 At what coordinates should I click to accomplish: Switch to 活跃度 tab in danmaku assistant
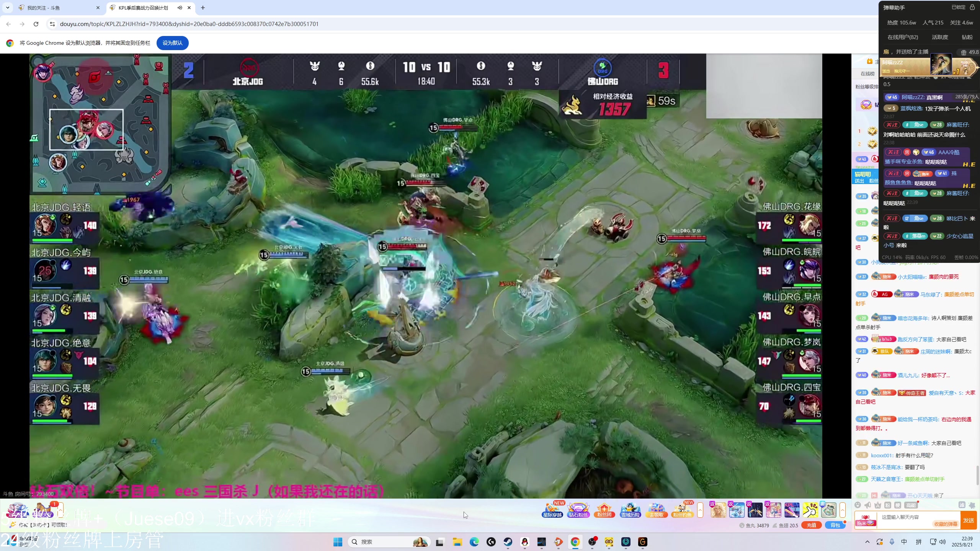pyautogui.click(x=940, y=37)
